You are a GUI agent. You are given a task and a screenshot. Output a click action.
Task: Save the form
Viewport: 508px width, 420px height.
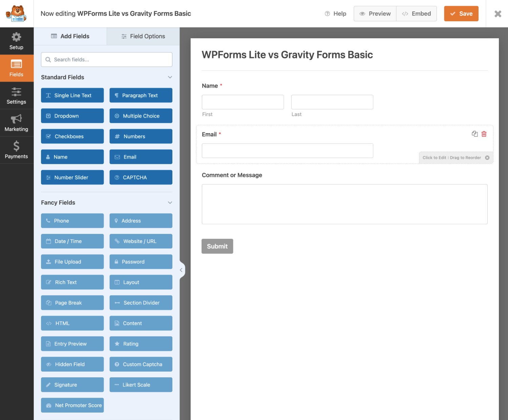[x=461, y=14]
